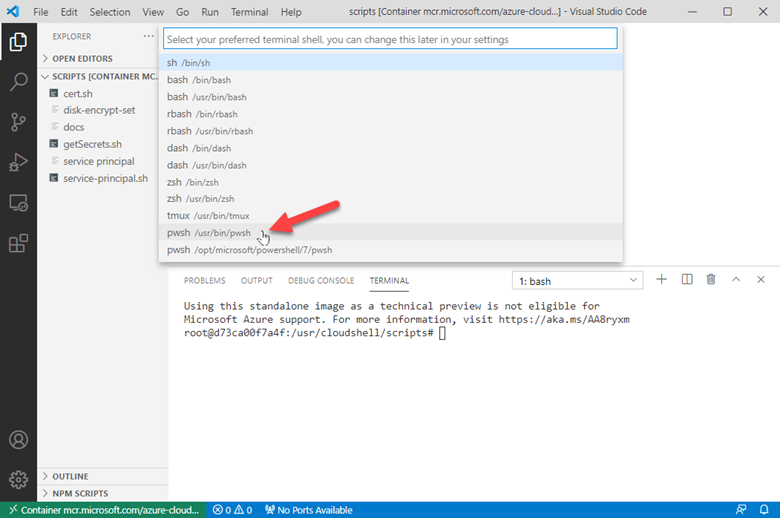The image size is (780, 518).
Task: Click errors and warnings count in status bar
Action: 232,510
